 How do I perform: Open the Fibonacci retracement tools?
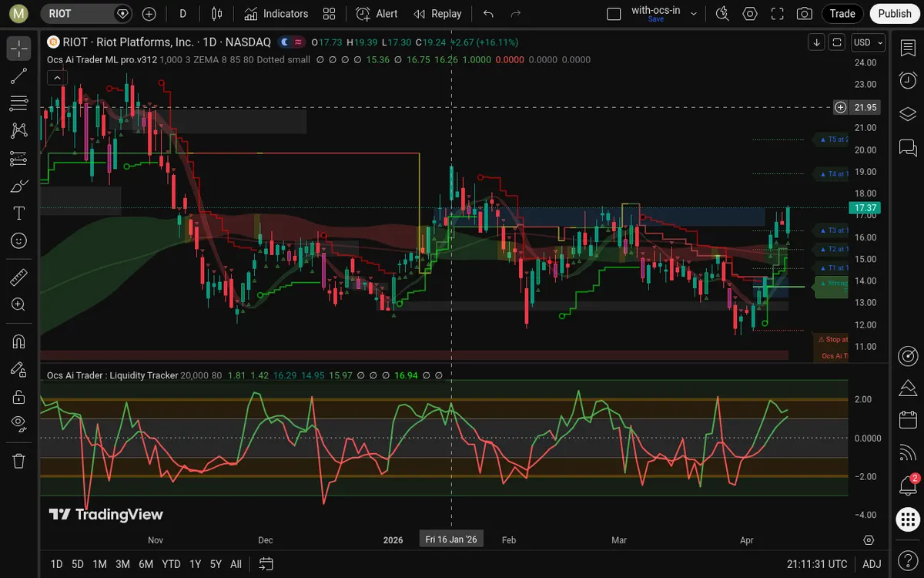(19, 103)
